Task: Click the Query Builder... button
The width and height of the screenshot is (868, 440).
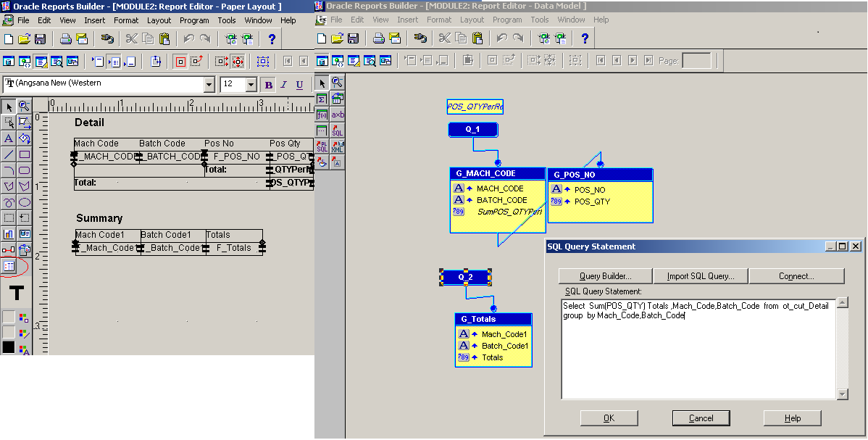Action: click(605, 276)
